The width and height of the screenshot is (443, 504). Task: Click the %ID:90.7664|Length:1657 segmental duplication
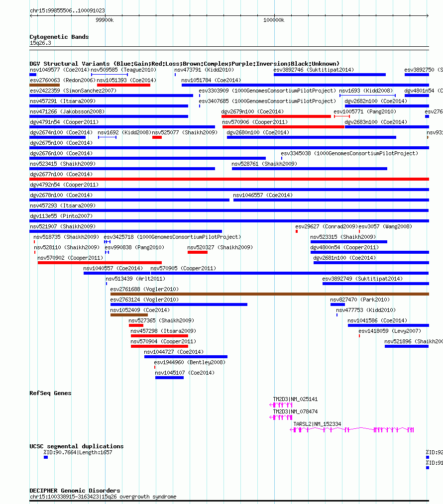pyautogui.click(x=46, y=457)
